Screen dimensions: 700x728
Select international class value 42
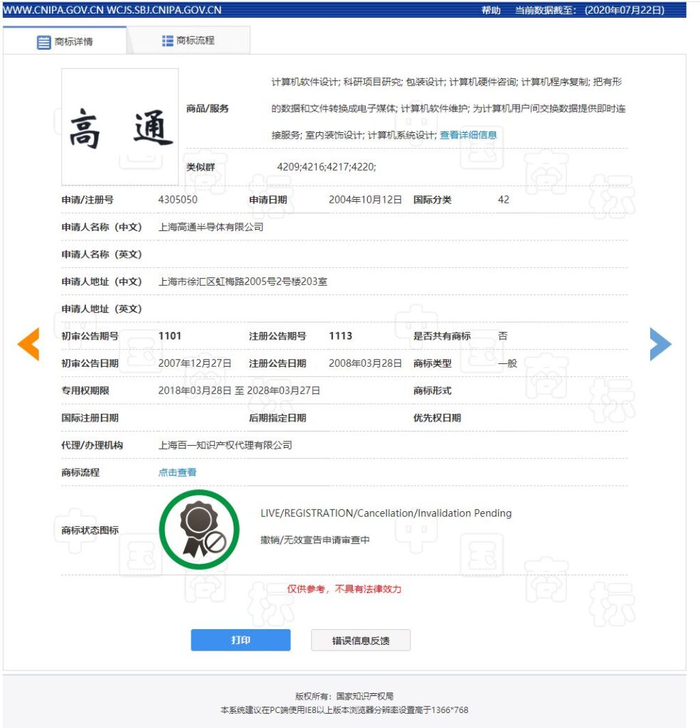(x=504, y=200)
